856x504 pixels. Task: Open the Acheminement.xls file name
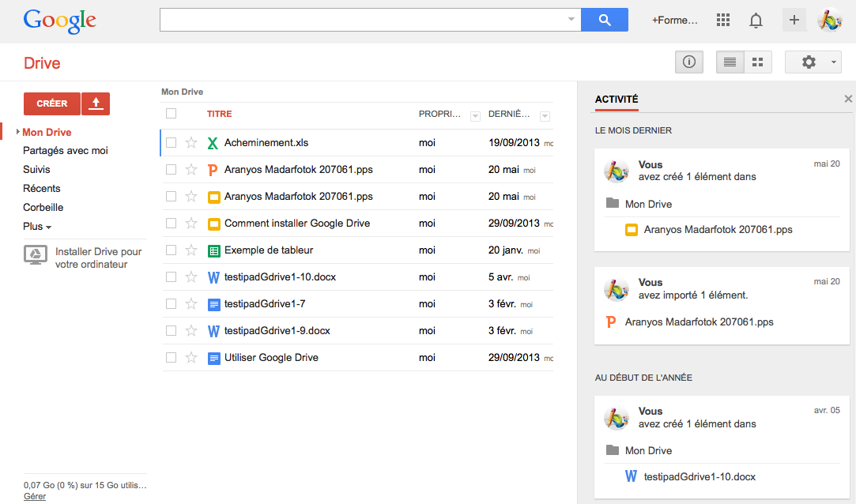tap(266, 143)
